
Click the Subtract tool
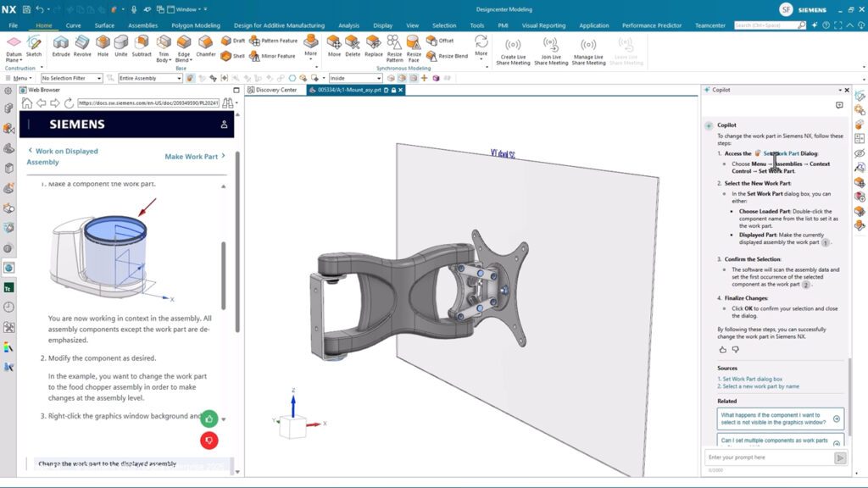point(142,47)
